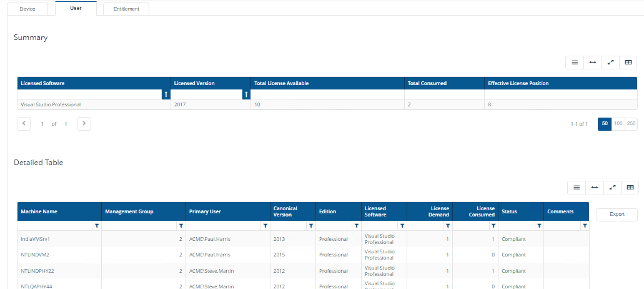Screen dimensions: 644x289
Task: Export the Detailed Table data
Action: (x=617, y=214)
